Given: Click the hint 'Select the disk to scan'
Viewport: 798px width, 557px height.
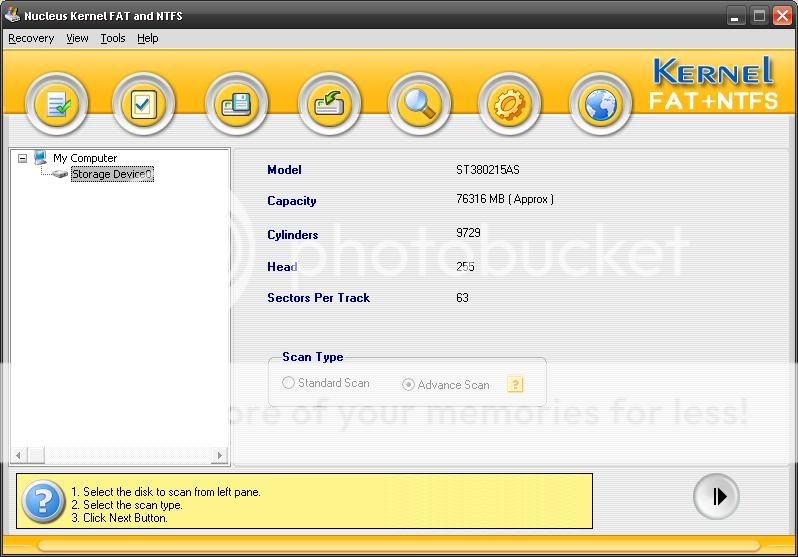Looking at the screenshot, I should coord(166,492).
